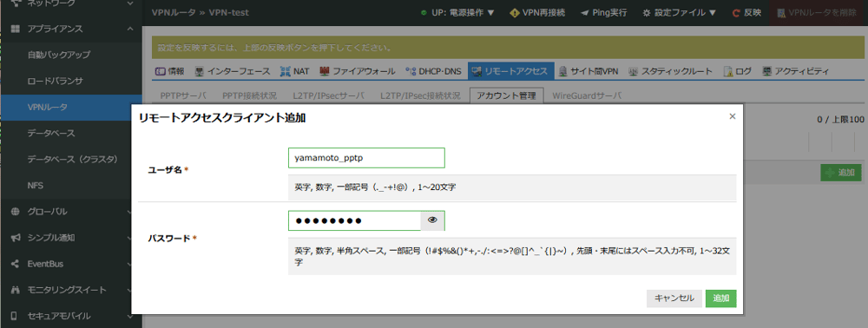Click the gear icon on 設定ファイル
This screenshot has width=868, height=328.
[x=647, y=13]
